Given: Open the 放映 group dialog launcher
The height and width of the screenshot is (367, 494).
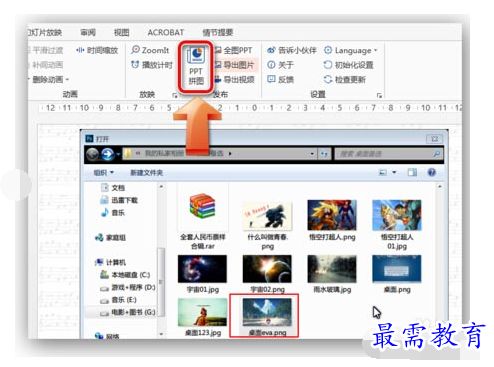Looking at the screenshot, I should 175,96.
